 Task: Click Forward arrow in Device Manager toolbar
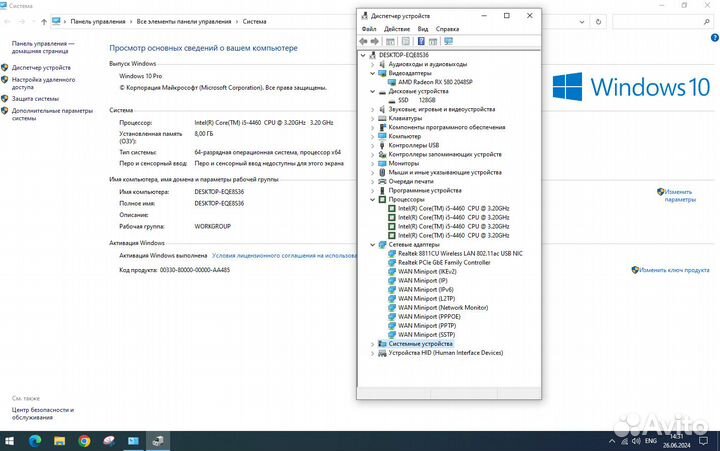tap(375, 41)
